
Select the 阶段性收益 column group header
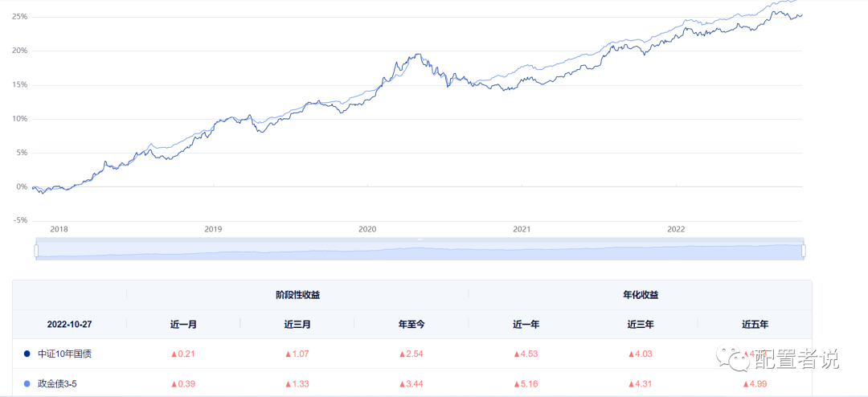coord(298,295)
